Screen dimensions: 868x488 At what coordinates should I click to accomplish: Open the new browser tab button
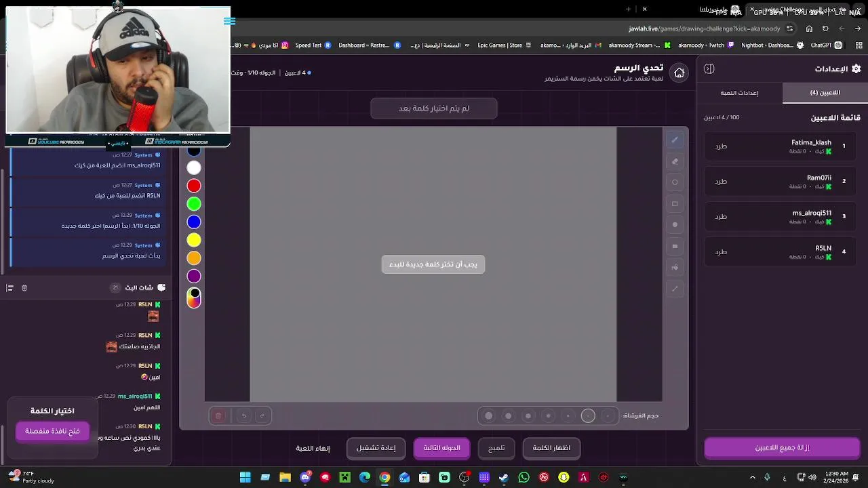[629, 9]
